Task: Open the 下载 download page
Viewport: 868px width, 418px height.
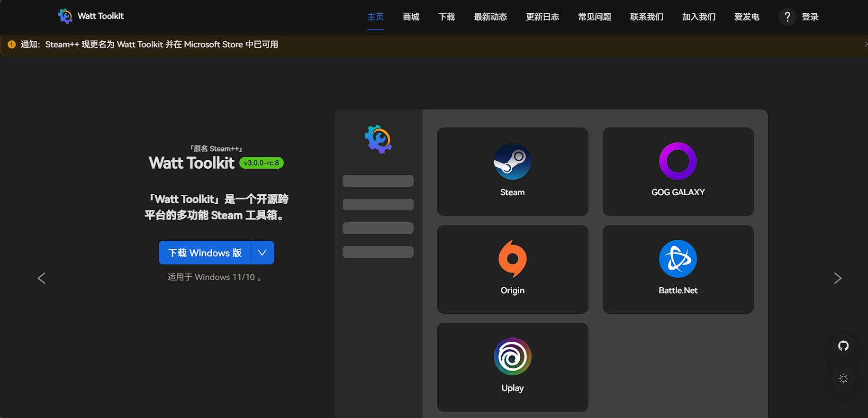Action: click(446, 17)
